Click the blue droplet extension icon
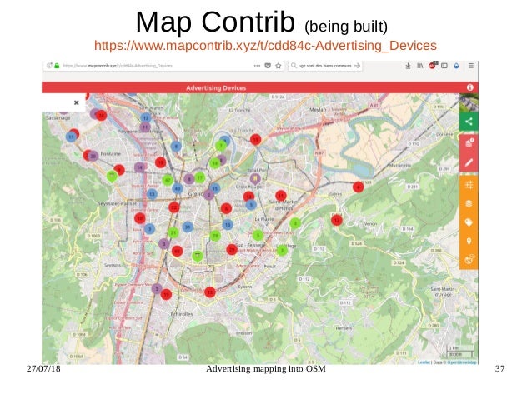This screenshot has height=399, width=532. [456, 66]
